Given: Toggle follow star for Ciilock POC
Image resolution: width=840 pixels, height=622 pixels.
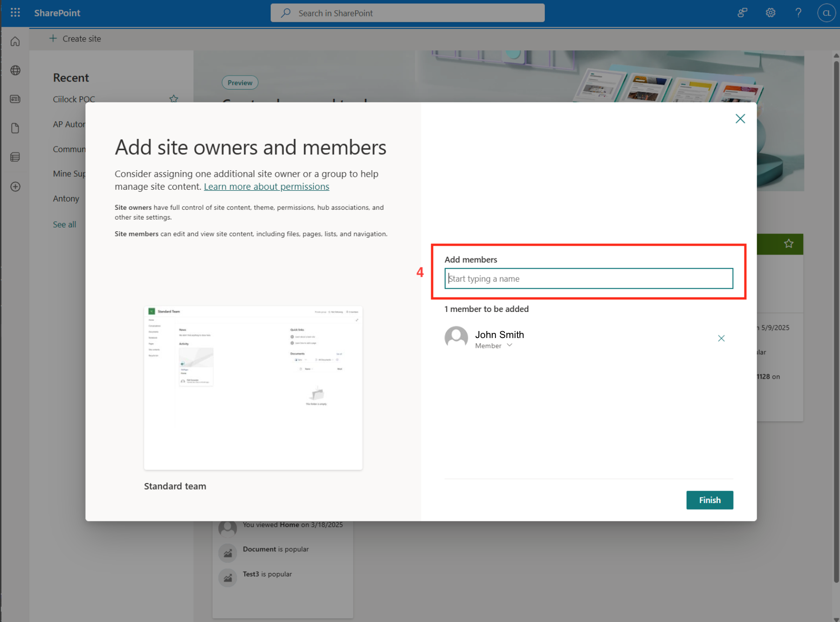Looking at the screenshot, I should click(x=173, y=98).
